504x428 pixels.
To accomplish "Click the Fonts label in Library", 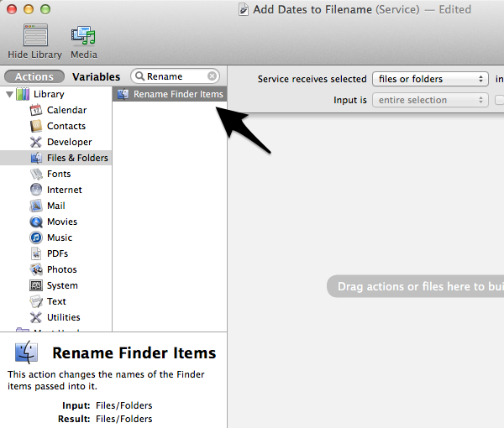I will [x=59, y=174].
